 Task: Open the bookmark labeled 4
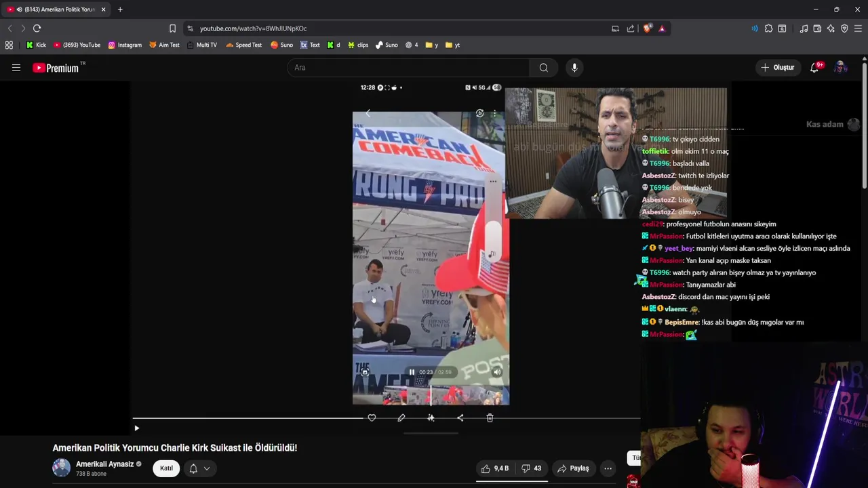coord(412,45)
